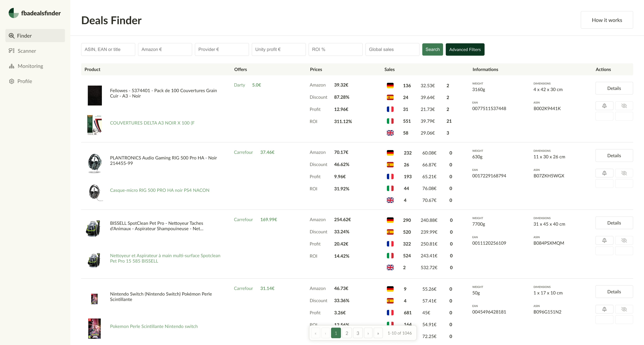Focus the ASIN, EAN or title field
The height and width of the screenshot is (345, 644).
(108, 50)
